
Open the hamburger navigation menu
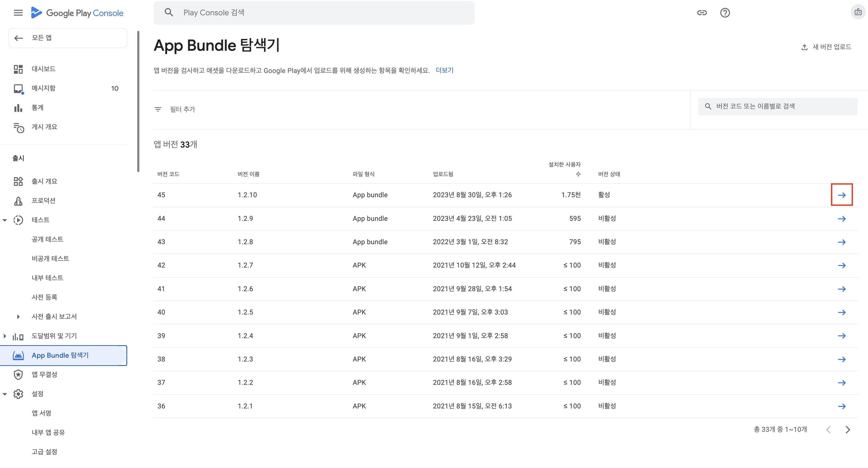18,13
